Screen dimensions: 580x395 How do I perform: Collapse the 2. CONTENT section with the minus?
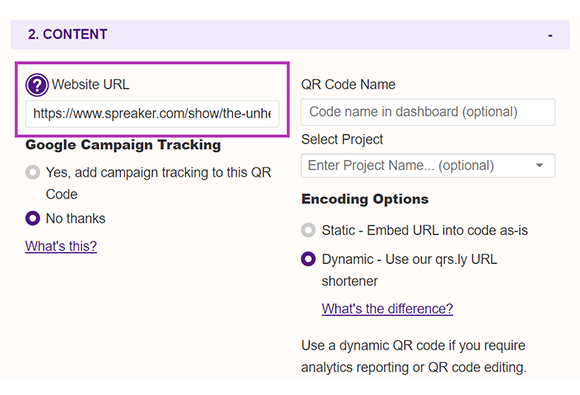point(550,36)
